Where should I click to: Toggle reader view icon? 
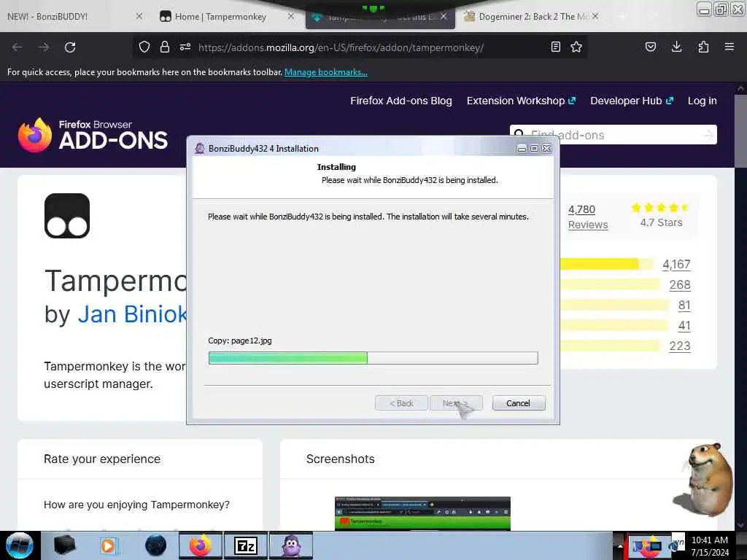555,47
